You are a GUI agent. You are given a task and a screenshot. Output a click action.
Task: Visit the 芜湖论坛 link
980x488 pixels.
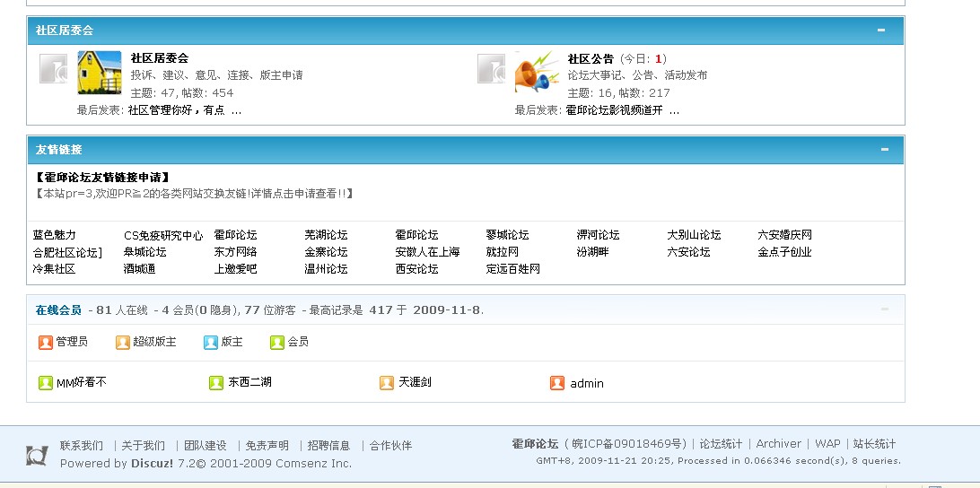point(327,235)
